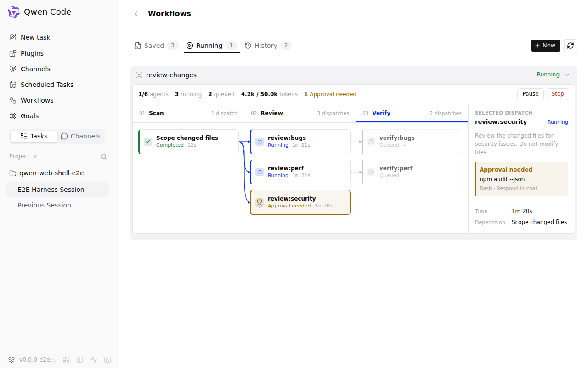Viewport: 588px width, 368px height.
Task: Click the 'npm audit --json' command text
Action: point(502,179)
